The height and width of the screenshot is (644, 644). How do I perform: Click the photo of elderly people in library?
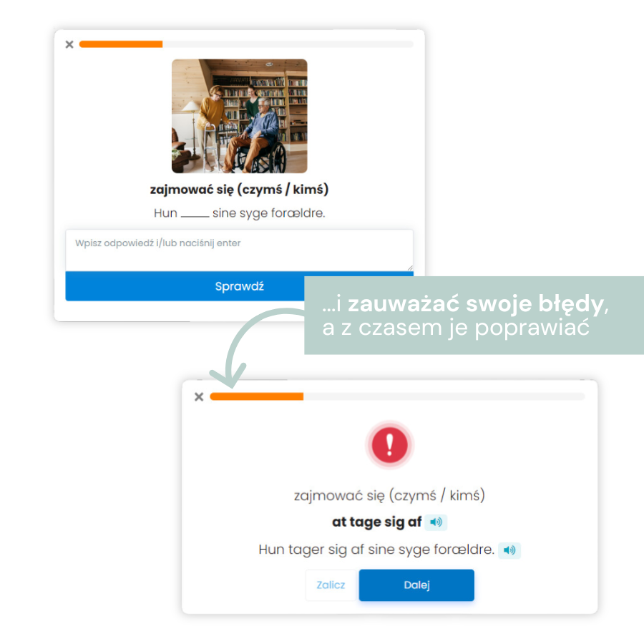(x=239, y=116)
